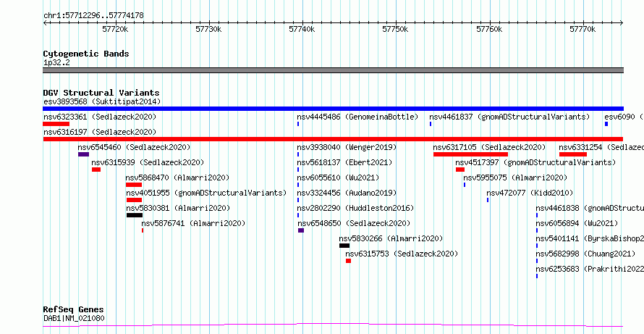Open the nsv2802290 (Huddleston2016) label

pos(355,208)
